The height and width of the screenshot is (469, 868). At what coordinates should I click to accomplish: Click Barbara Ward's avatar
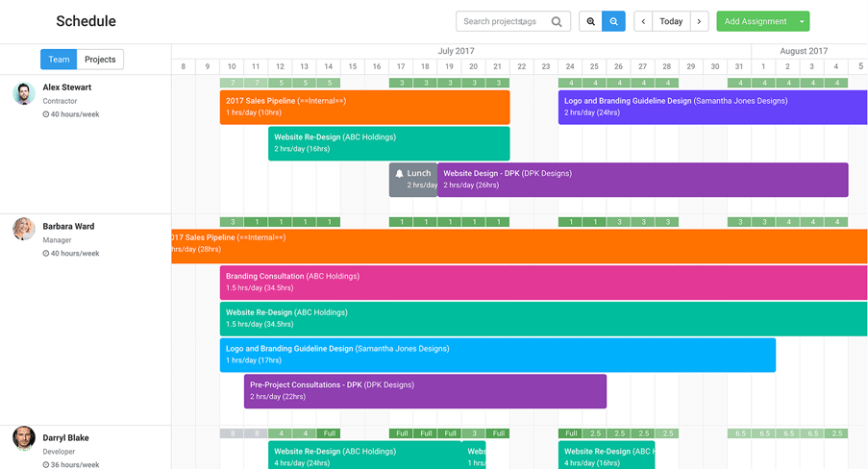[x=24, y=229]
